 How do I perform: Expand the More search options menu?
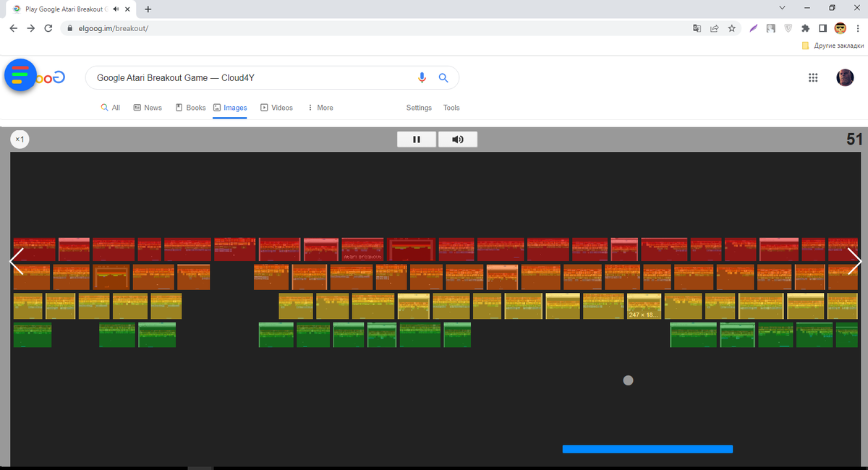point(320,108)
